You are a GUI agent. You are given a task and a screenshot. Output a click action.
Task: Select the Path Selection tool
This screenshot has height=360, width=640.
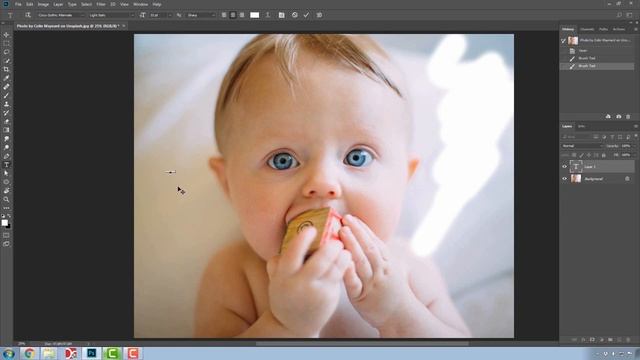pos(6,173)
